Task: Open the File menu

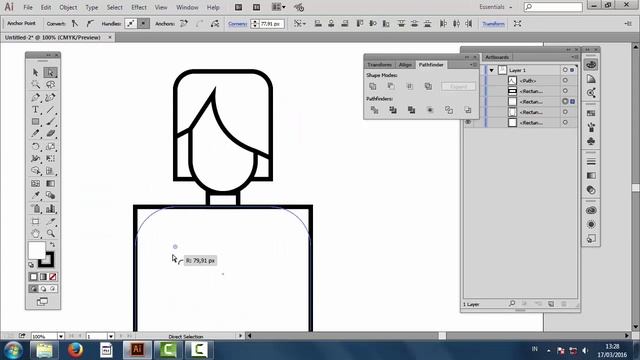Action: click(28, 7)
